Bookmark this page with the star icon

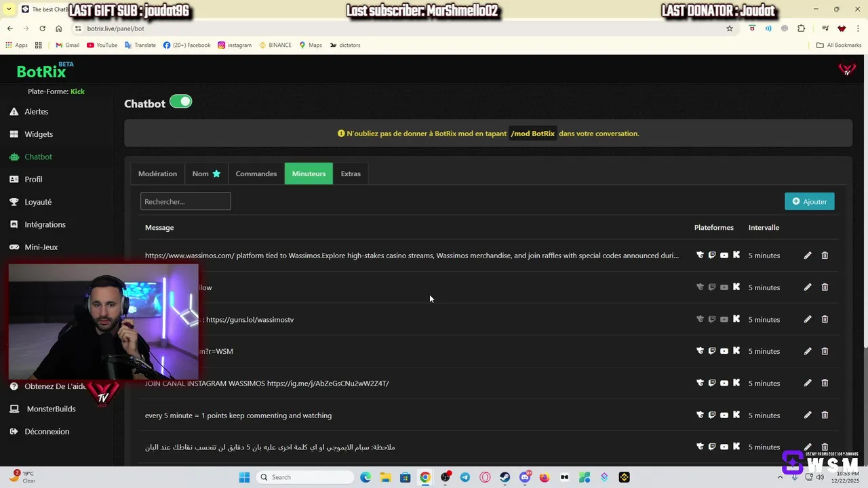730,28
